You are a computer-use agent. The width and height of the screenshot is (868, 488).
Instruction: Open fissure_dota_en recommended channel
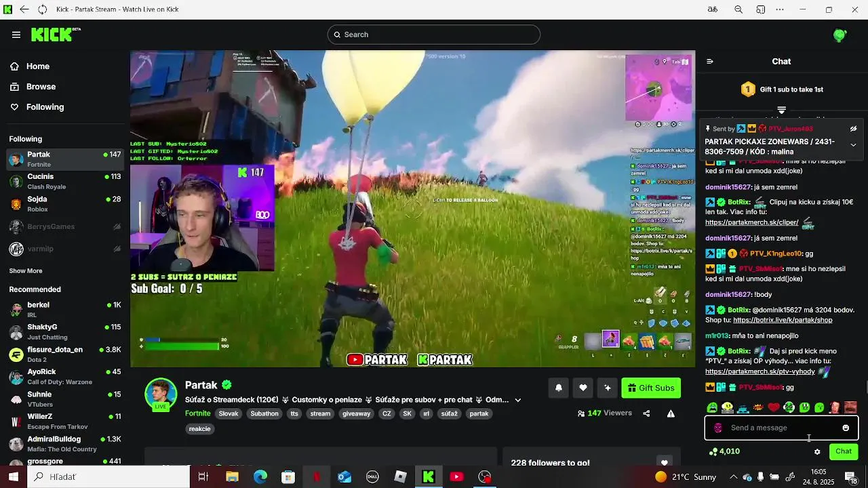65,354
